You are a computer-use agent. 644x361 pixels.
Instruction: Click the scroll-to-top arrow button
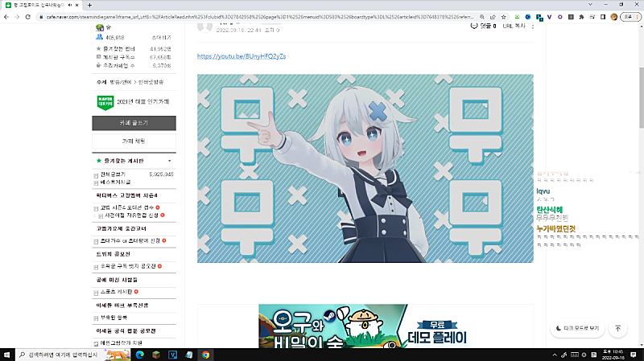coord(617,329)
